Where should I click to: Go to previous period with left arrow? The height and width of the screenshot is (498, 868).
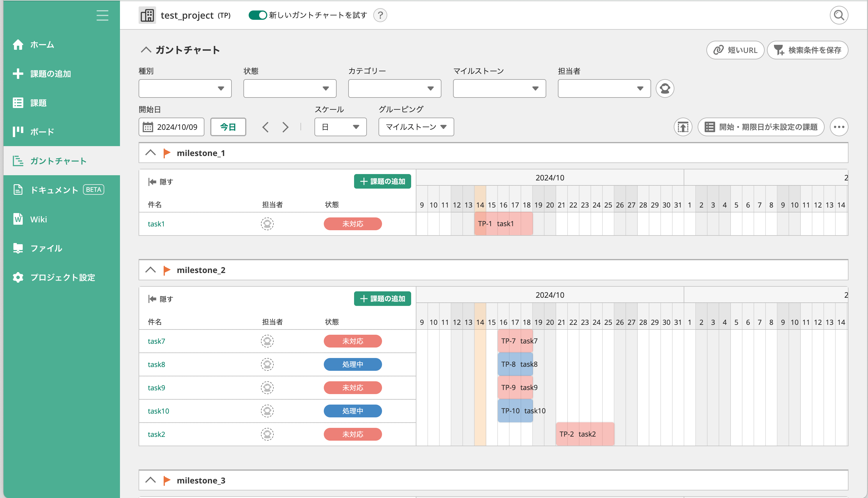265,127
